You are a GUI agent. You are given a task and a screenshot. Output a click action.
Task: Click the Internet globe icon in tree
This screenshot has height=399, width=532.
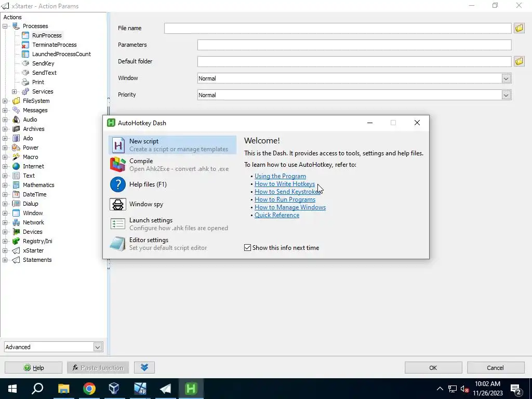tap(16, 166)
